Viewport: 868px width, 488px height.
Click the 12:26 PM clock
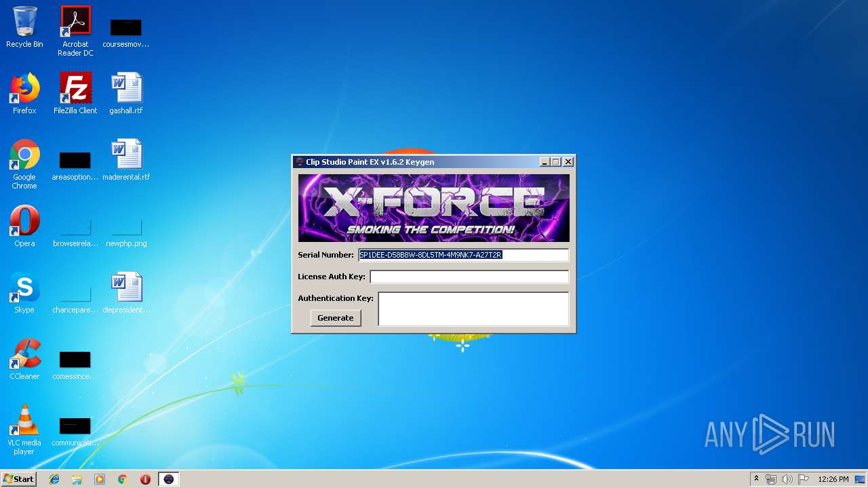833,479
